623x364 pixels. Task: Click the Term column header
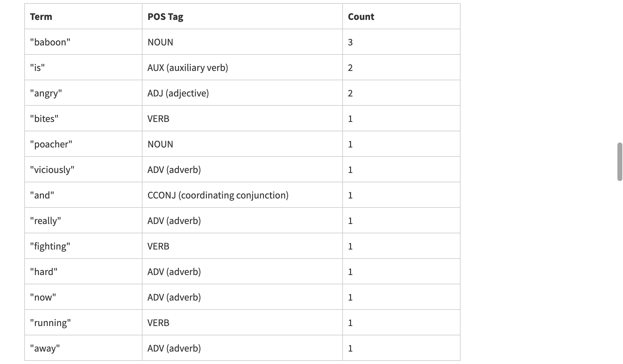pyautogui.click(x=41, y=17)
